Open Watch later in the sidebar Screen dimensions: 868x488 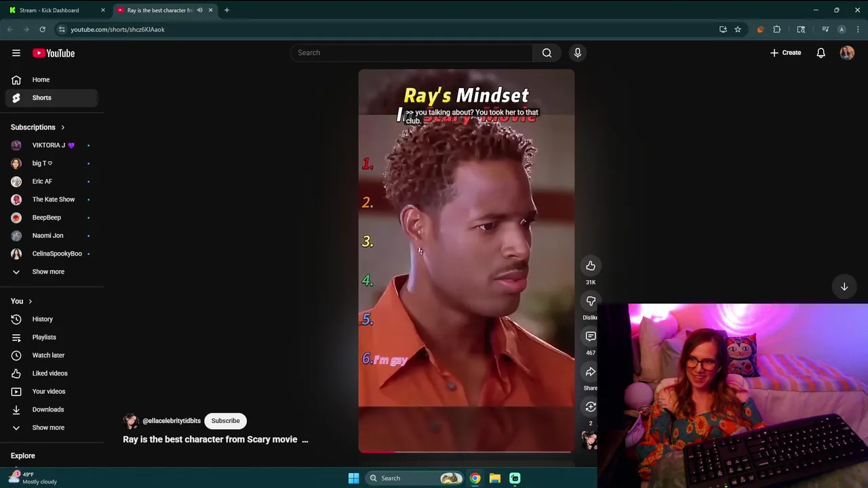tap(52, 355)
